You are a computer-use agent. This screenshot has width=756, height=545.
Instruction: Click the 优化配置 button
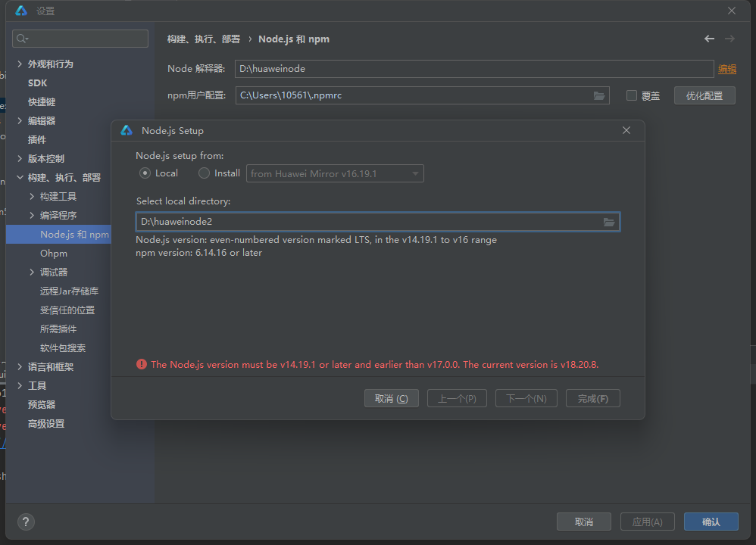click(x=704, y=96)
